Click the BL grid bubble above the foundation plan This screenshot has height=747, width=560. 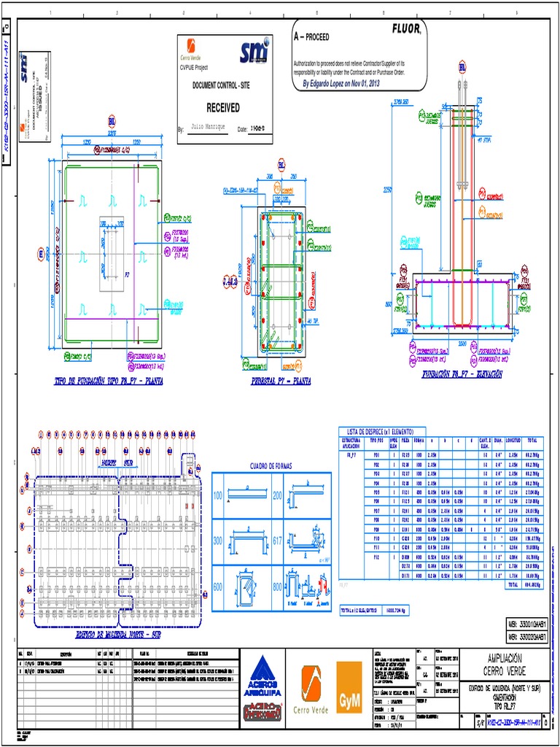pyautogui.click(x=112, y=122)
